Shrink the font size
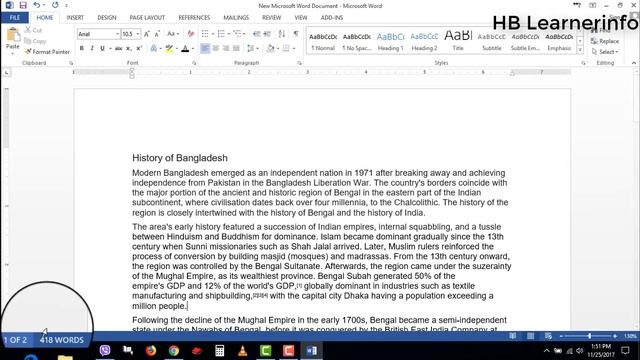 (x=157, y=34)
